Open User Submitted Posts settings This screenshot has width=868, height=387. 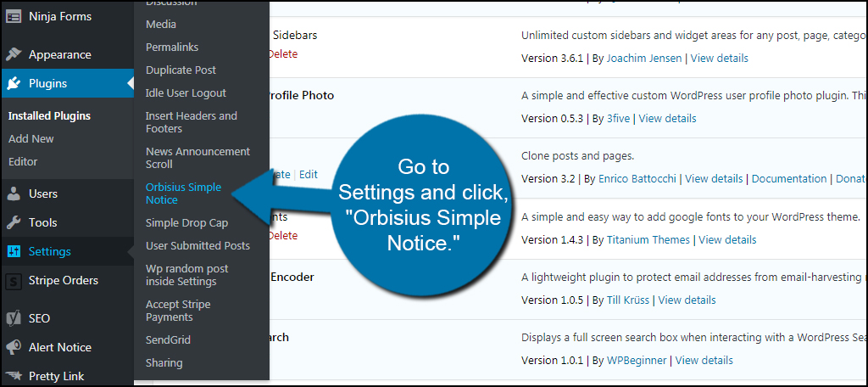198,245
